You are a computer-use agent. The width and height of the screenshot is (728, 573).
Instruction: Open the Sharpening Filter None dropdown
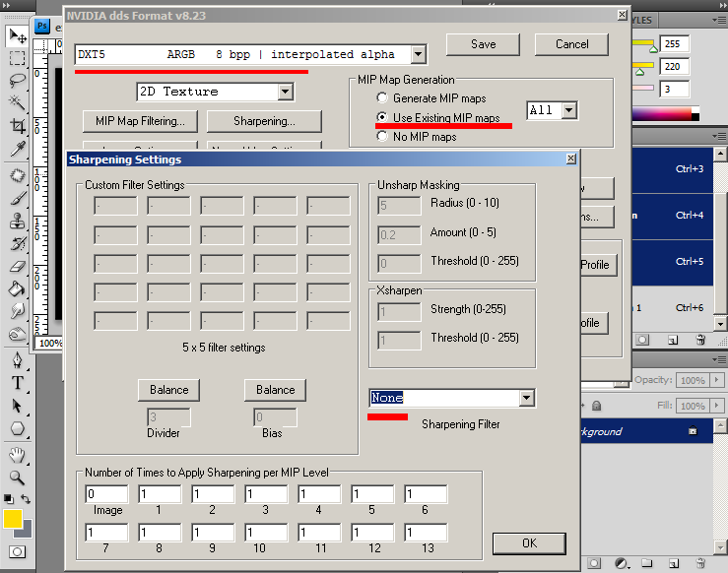click(526, 398)
